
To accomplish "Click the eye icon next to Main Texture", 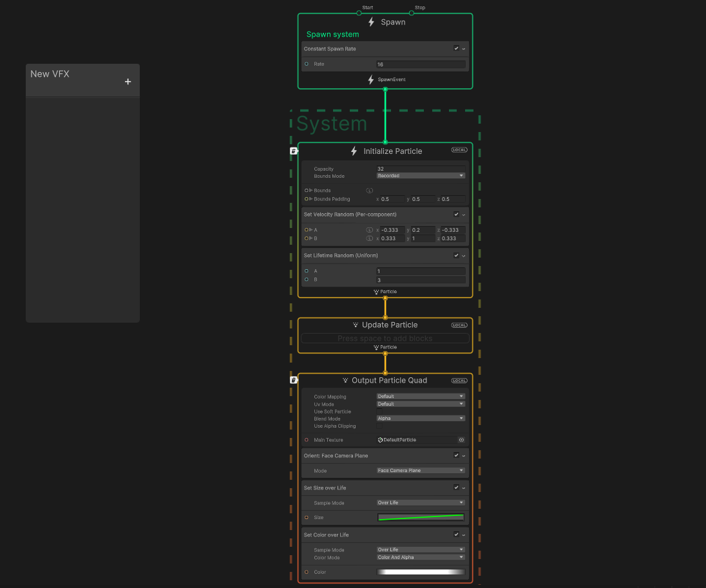I will pyautogui.click(x=461, y=440).
